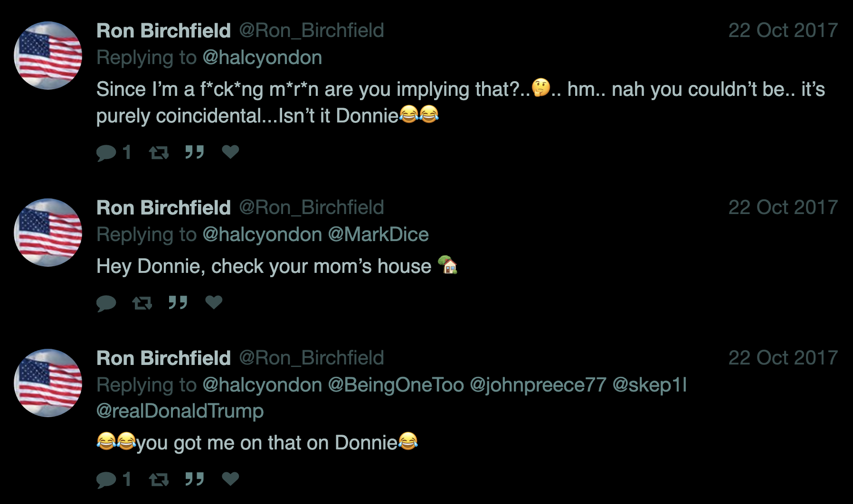
Task: Quote the "check your mom's house" tweet
Action: [x=178, y=302]
